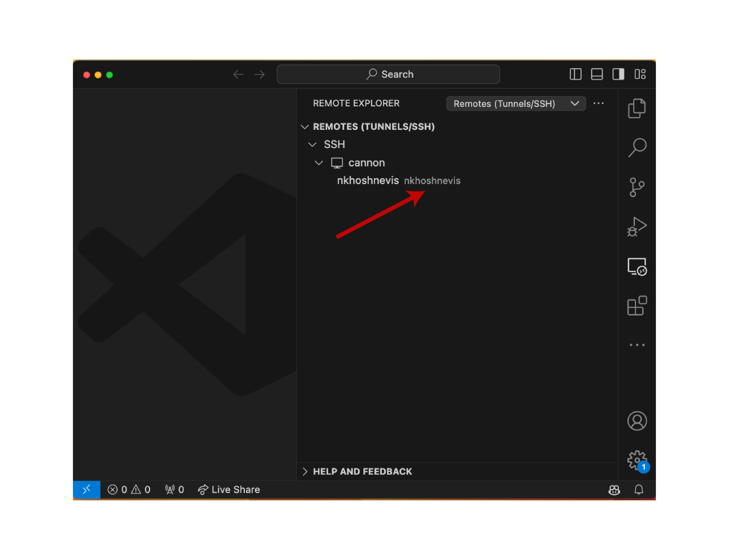This screenshot has width=729, height=560.
Task: Toggle the primary side bar layout button
Action: [575, 74]
